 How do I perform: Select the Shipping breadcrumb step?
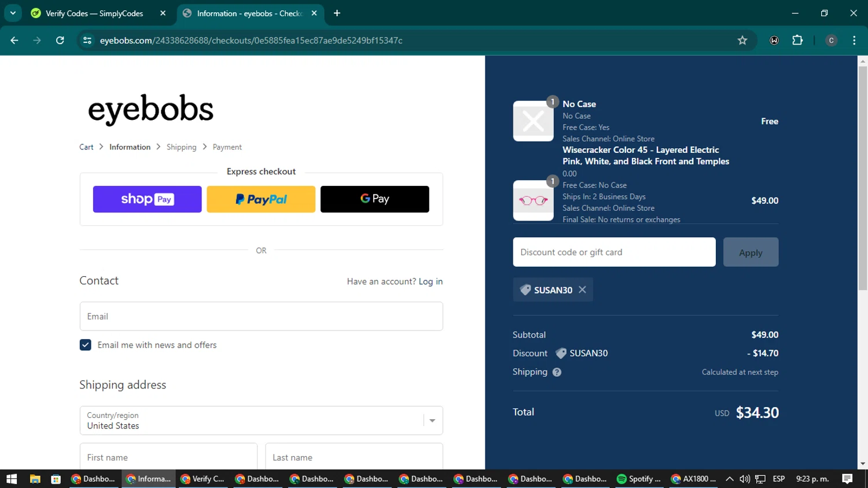(x=182, y=147)
